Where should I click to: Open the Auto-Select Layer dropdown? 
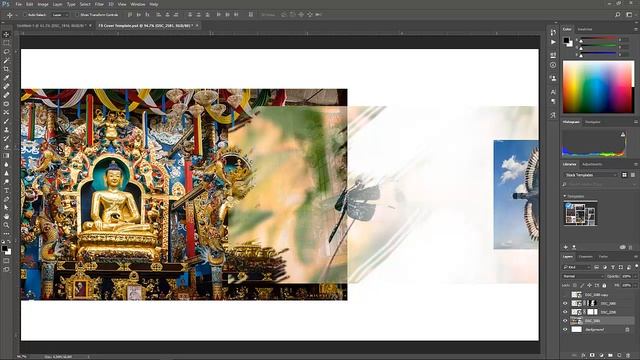pos(60,15)
